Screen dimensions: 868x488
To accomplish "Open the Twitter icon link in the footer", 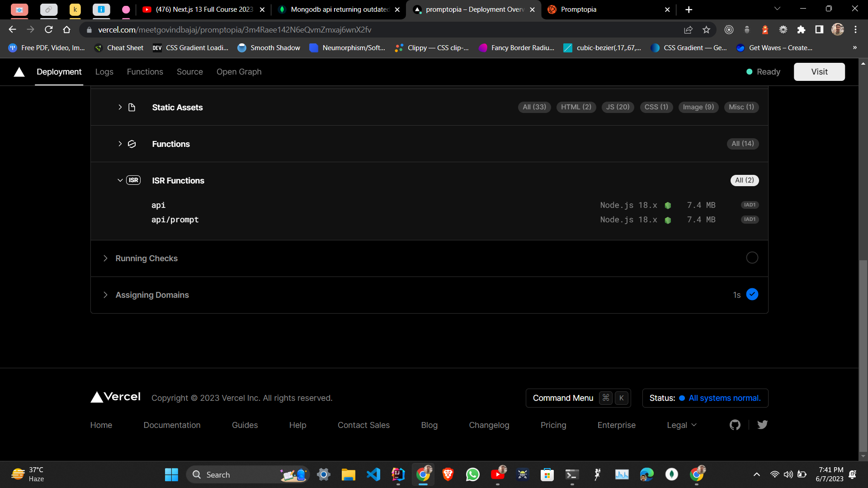I will (x=762, y=425).
